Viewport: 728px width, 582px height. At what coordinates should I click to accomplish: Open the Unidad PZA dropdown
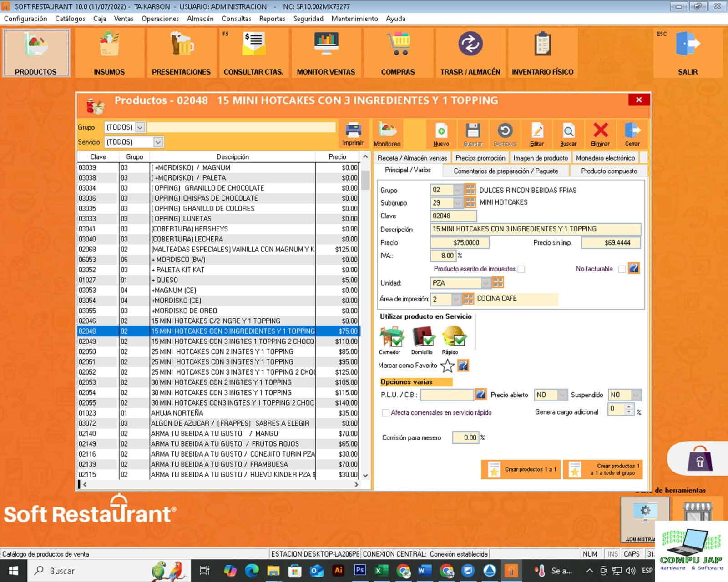click(x=486, y=283)
